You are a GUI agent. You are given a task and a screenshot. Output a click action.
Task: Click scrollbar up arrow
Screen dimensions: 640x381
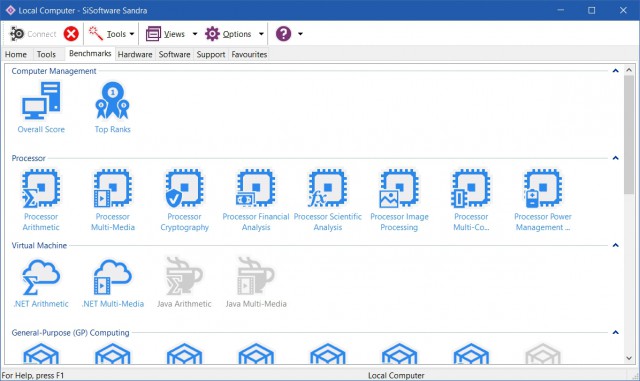click(629, 70)
